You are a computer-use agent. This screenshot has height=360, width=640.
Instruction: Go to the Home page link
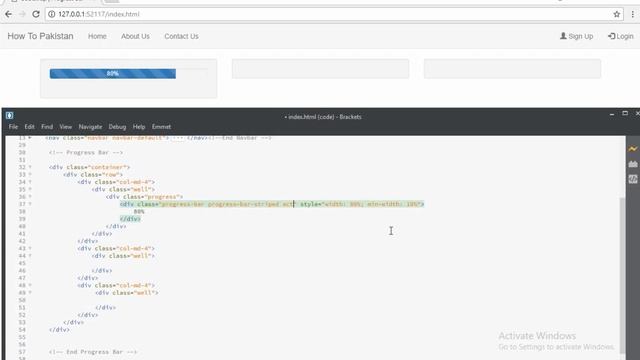tap(97, 36)
